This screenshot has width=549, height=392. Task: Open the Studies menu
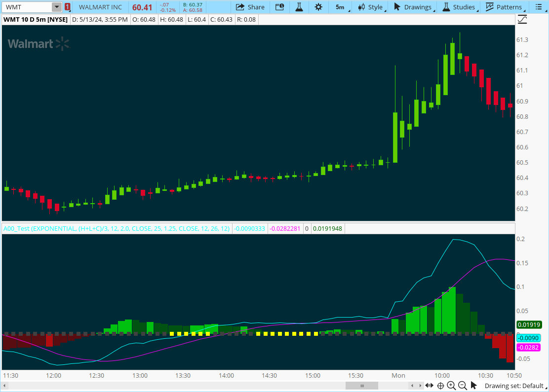point(459,7)
